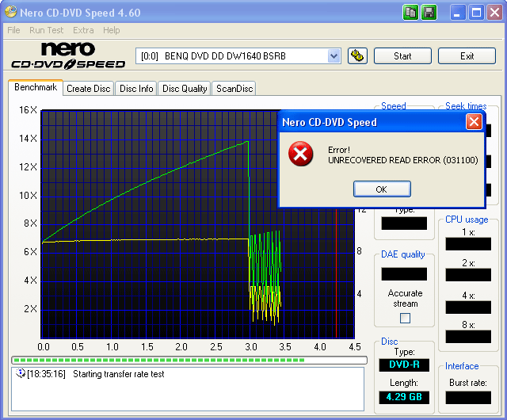The width and height of the screenshot is (507, 420).
Task: Select the Create Disc tab
Action: click(x=88, y=89)
